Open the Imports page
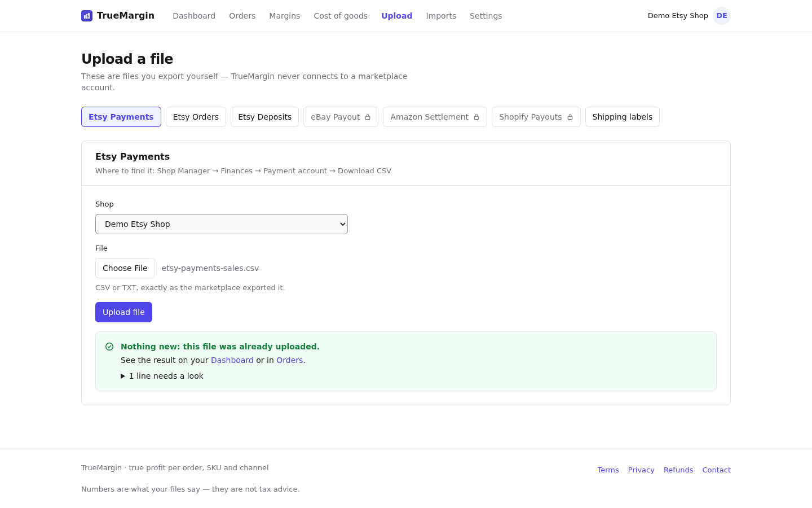Image resolution: width=812 pixels, height=508 pixels. click(x=441, y=16)
